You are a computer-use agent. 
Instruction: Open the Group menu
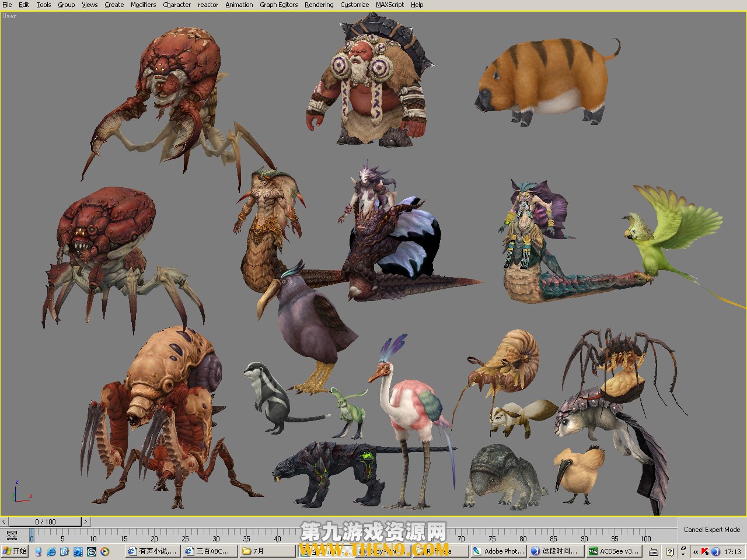(67, 5)
